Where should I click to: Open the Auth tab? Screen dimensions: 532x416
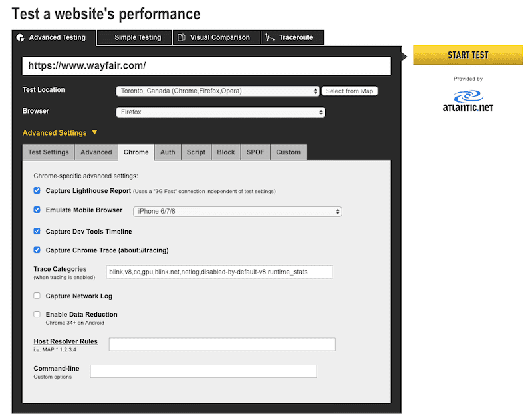pos(168,152)
